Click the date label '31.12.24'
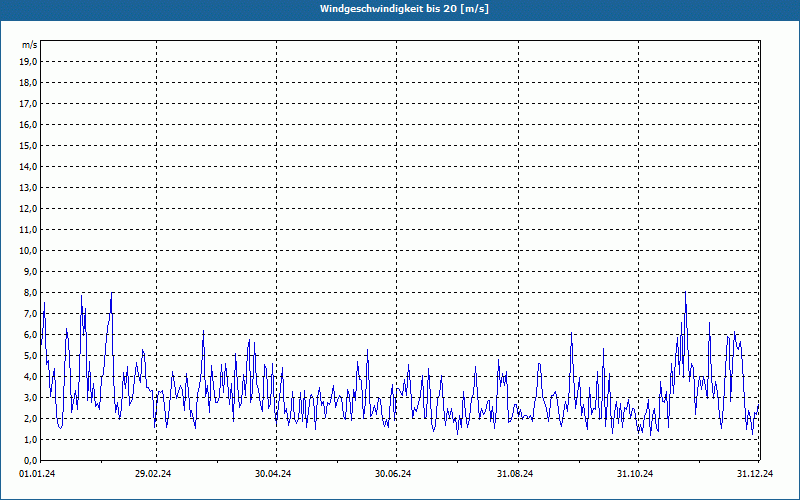 [755, 474]
